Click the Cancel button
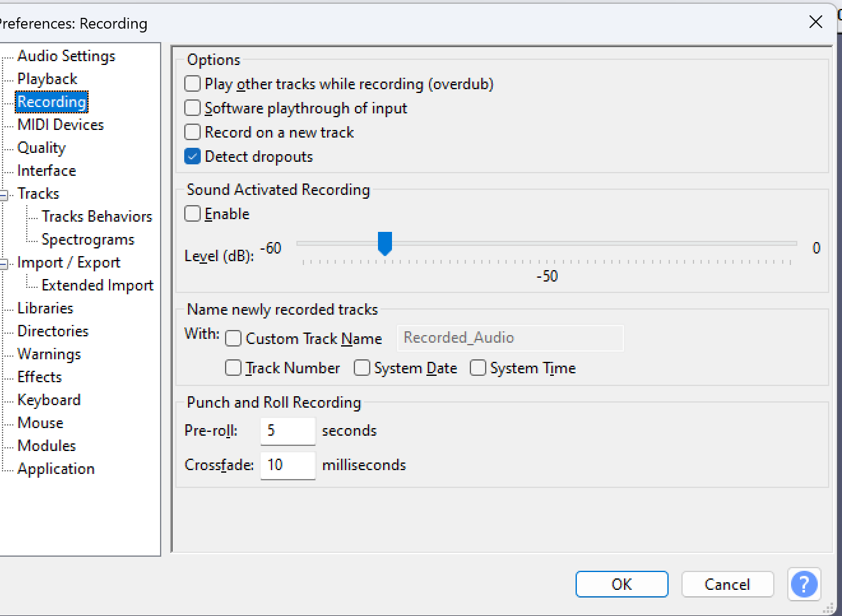The image size is (842, 616). coord(727,584)
